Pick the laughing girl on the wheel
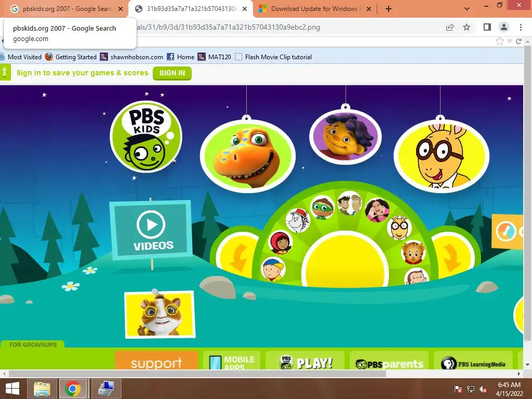 [377, 210]
